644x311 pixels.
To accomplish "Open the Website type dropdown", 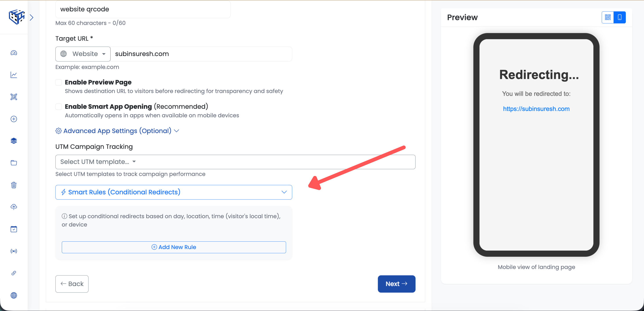I will (x=83, y=54).
